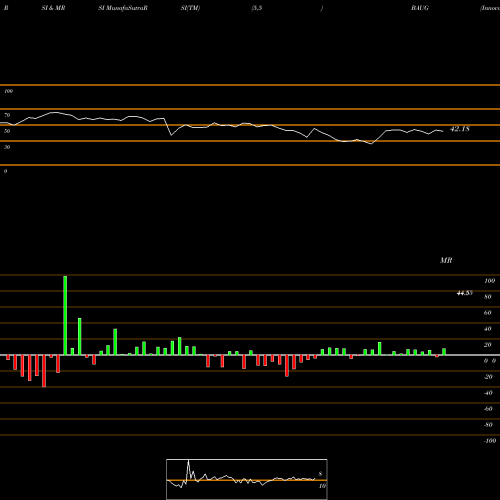Screen dimensions: 500x500
Task: Click the longest red bar in MR chart
Action: click(44, 371)
